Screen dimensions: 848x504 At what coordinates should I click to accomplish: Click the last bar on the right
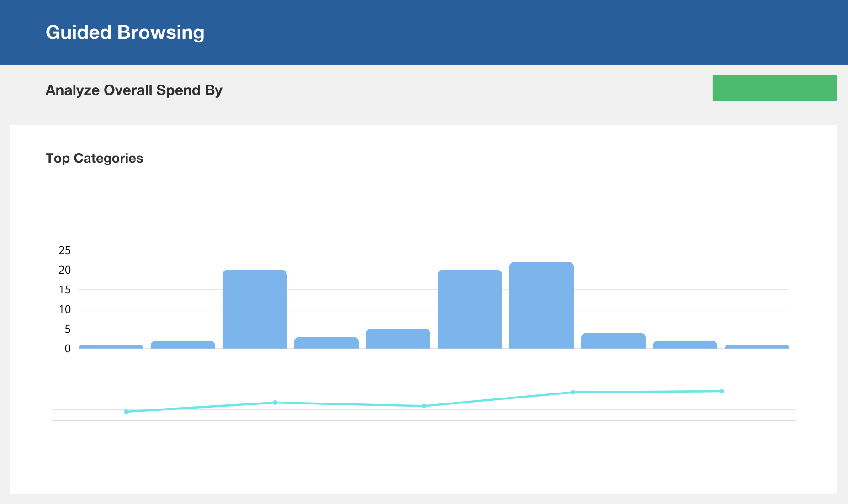[x=757, y=347]
